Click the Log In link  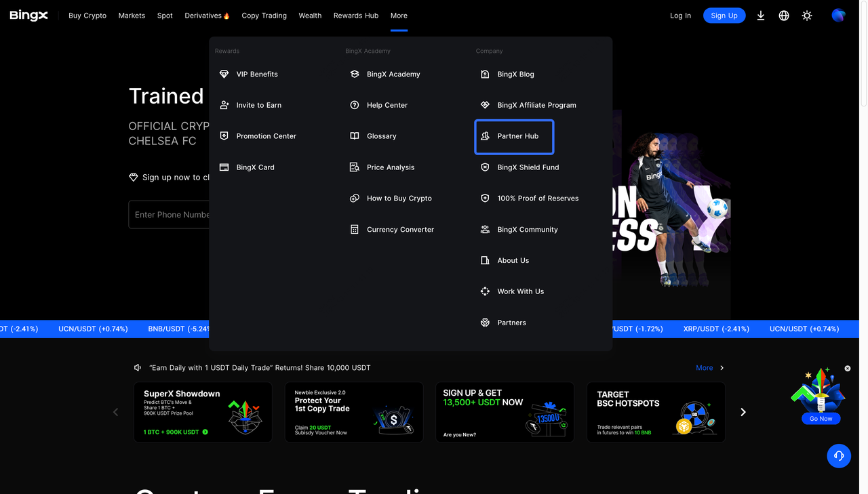point(680,16)
